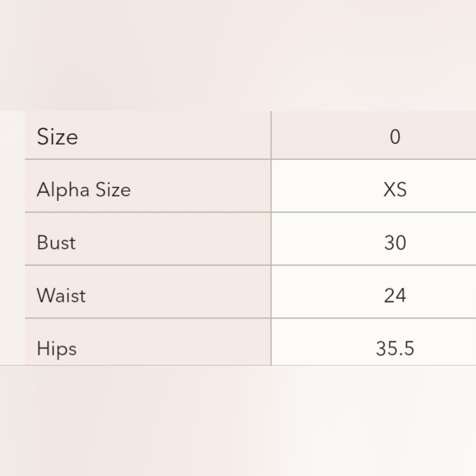The height and width of the screenshot is (476, 476).
Task: Select the XS alpha size value
Action: point(395,190)
